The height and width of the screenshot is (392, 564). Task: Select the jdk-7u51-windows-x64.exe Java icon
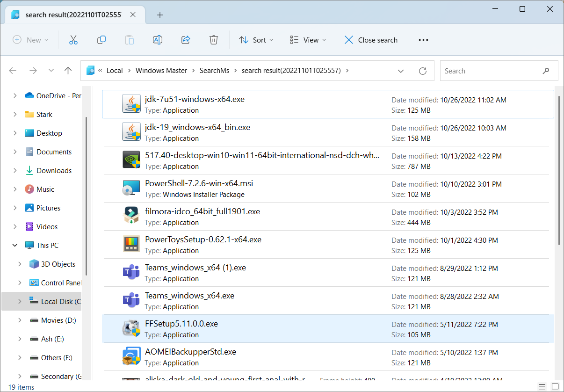click(131, 104)
